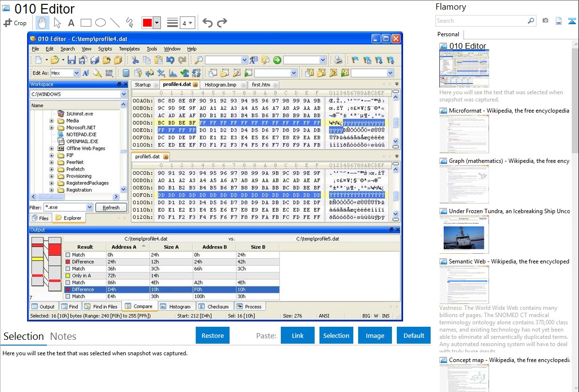Open the Personal tab
The image size is (579, 392).
(x=449, y=34)
